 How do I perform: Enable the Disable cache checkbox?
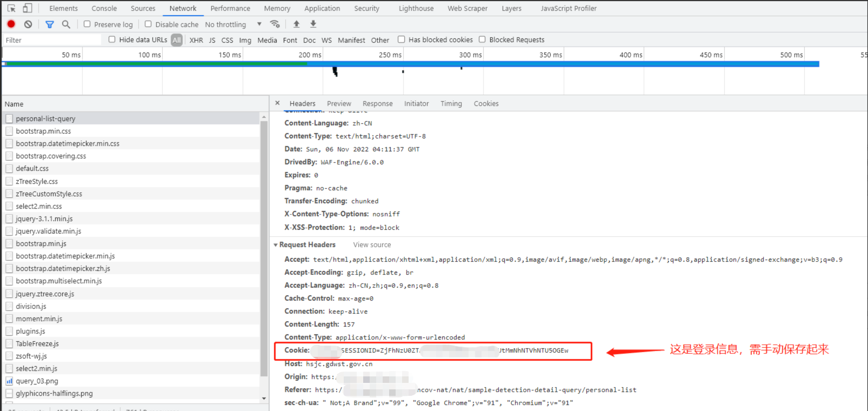[x=148, y=24]
